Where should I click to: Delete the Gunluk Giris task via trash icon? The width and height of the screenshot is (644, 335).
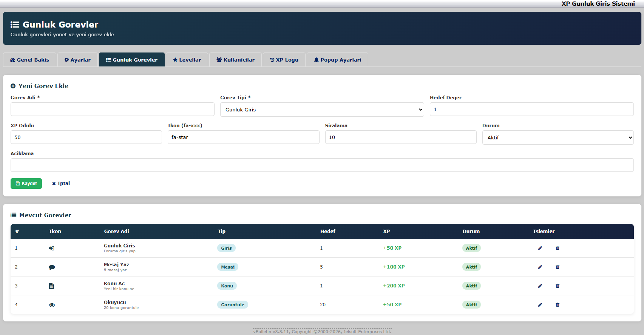pyautogui.click(x=558, y=248)
